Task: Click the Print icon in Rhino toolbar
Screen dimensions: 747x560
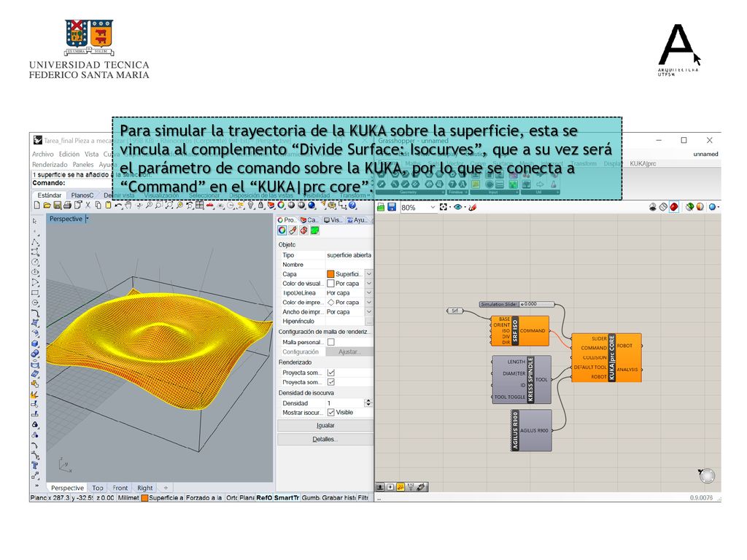Action: click(68, 205)
